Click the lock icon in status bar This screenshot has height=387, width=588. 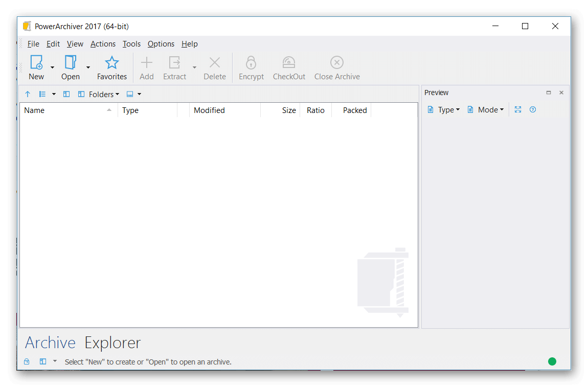27,361
